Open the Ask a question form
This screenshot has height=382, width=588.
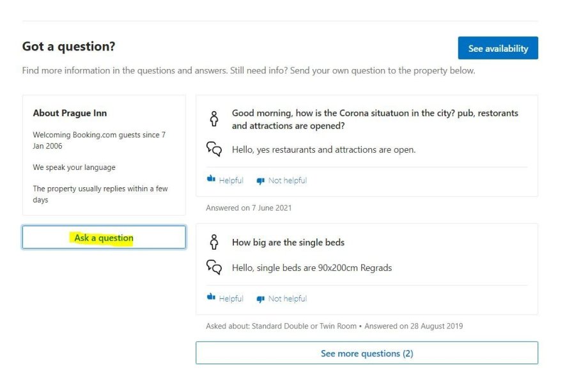[104, 238]
